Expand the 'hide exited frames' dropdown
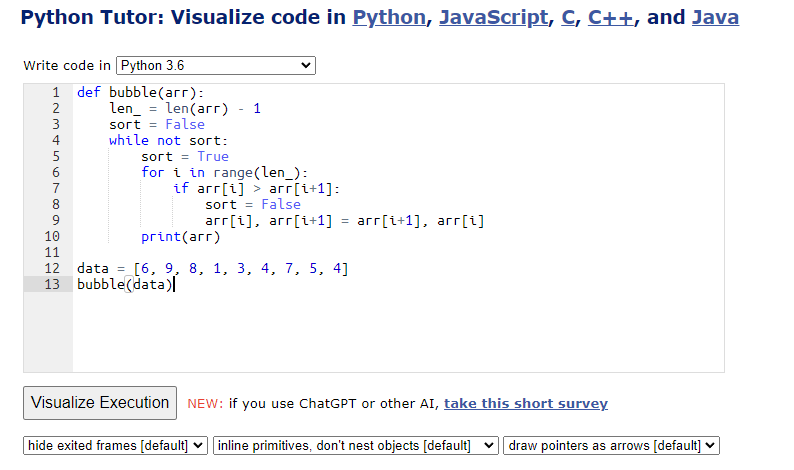This screenshot has height=470, width=794. (115, 446)
